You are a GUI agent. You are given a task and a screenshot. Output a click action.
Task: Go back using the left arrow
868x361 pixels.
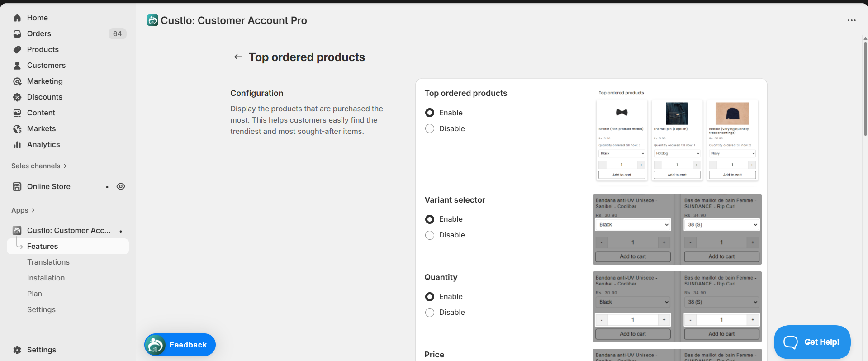238,57
